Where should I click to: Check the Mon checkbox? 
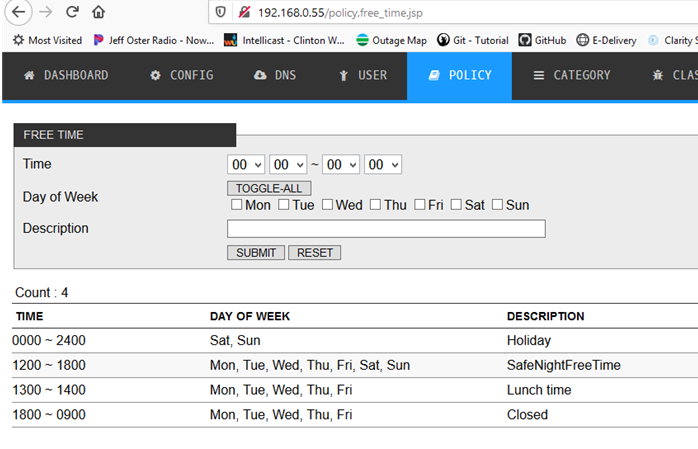[237, 205]
